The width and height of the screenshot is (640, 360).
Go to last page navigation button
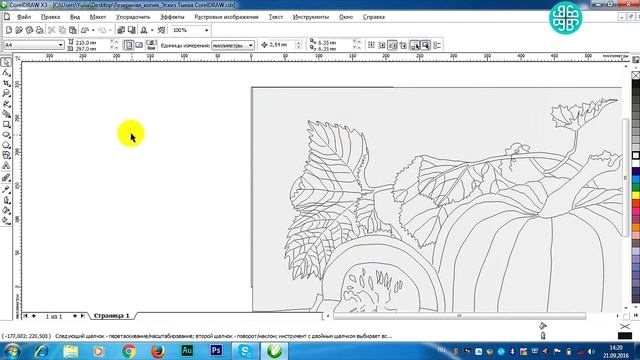(x=82, y=316)
